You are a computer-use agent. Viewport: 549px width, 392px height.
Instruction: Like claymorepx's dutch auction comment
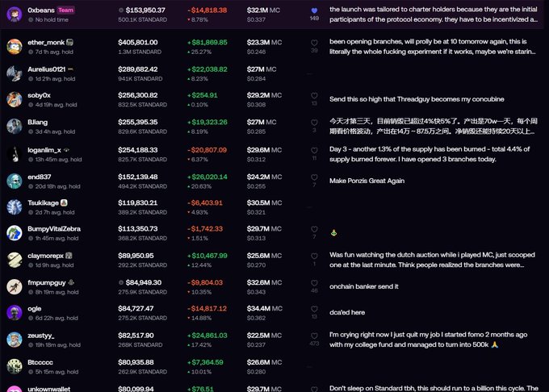point(314,256)
